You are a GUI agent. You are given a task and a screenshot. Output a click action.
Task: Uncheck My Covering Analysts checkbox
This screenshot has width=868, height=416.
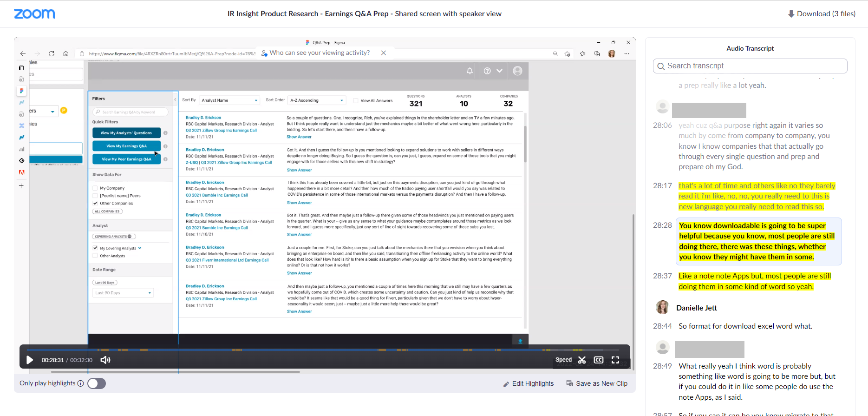pos(95,248)
